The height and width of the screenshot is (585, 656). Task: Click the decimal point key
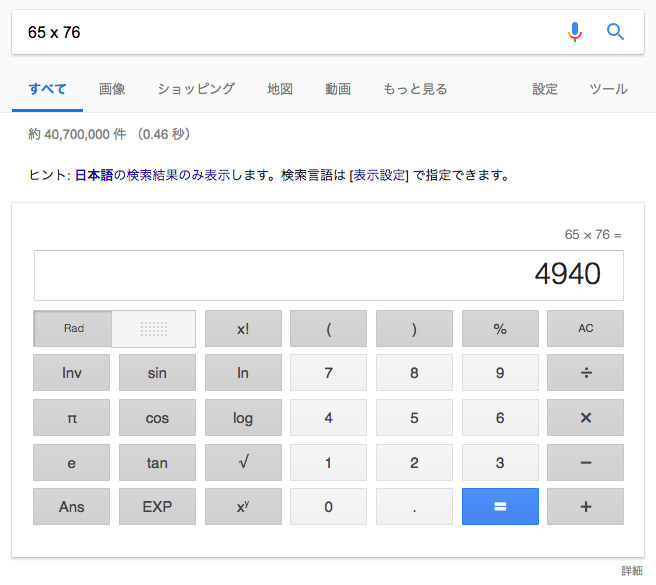coord(414,506)
